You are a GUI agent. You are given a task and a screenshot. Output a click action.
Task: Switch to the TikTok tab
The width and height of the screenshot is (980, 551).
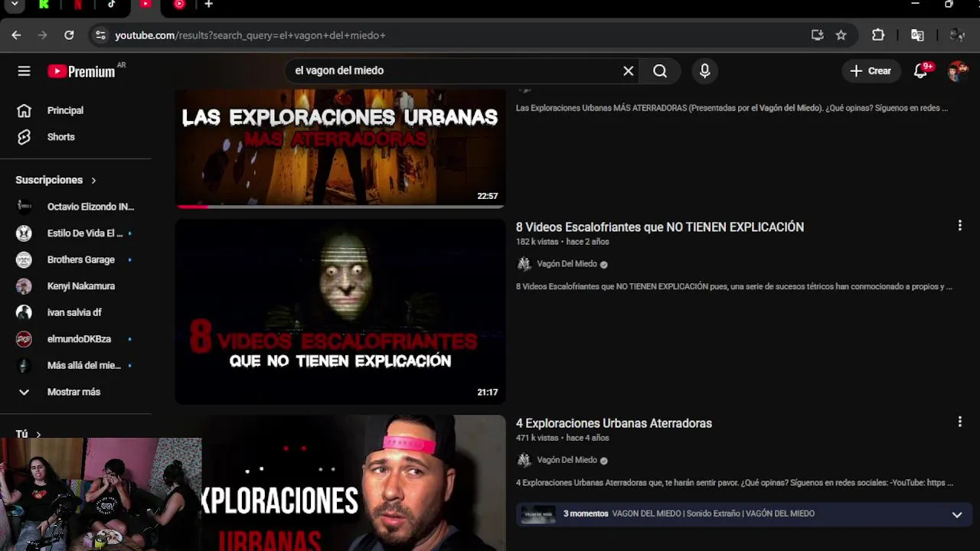tap(112, 5)
